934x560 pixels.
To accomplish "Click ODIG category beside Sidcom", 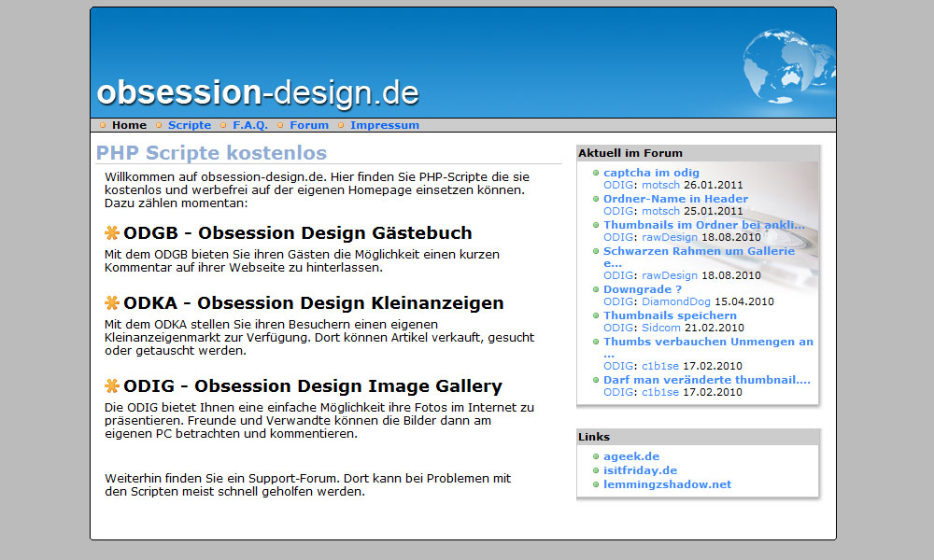I will 618,328.
